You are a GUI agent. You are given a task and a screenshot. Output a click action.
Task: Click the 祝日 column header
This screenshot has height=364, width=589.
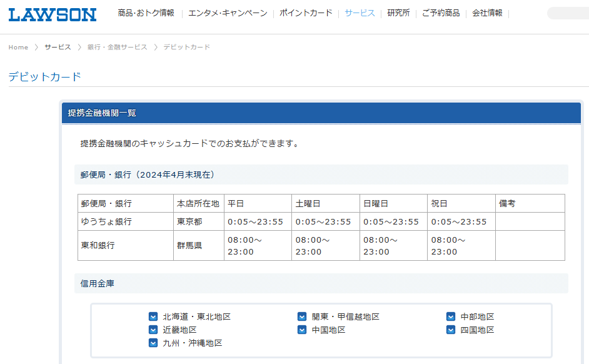pos(461,204)
